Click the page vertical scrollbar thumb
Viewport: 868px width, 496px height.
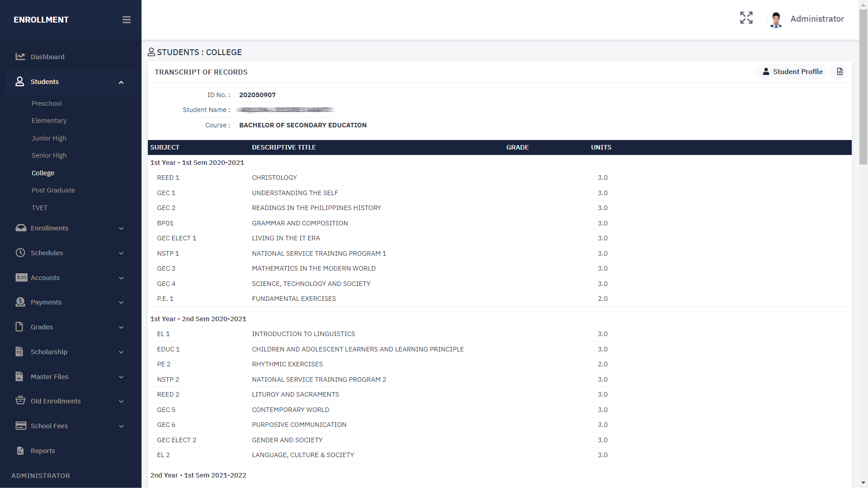[x=863, y=86]
